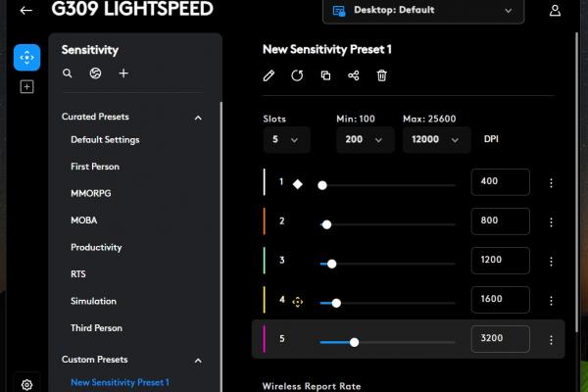Open settings gear in sidebar

[26, 384]
